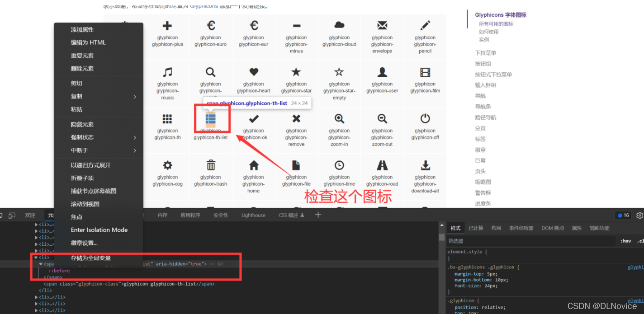
Task: Toggle device emulation icon in DevTools
Action: [12, 216]
